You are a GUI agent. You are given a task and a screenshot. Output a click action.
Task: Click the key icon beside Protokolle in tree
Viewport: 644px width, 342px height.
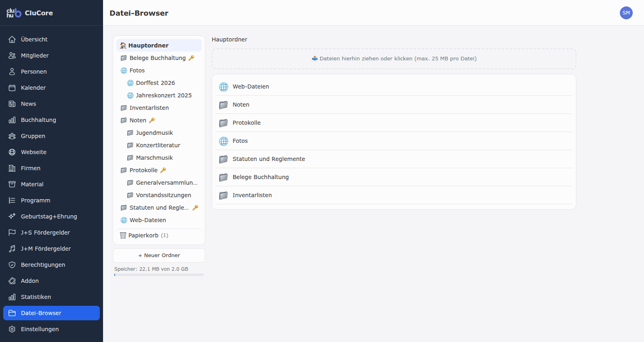(x=163, y=170)
